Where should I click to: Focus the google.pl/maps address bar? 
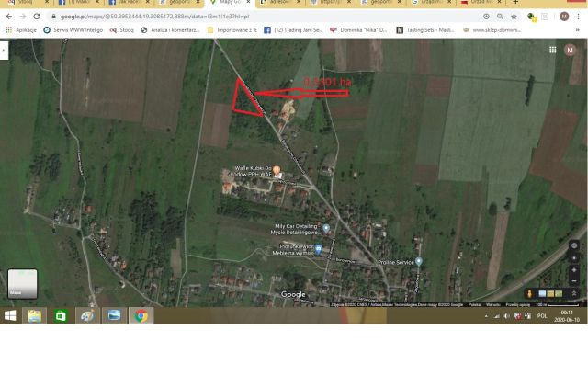(x=263, y=17)
